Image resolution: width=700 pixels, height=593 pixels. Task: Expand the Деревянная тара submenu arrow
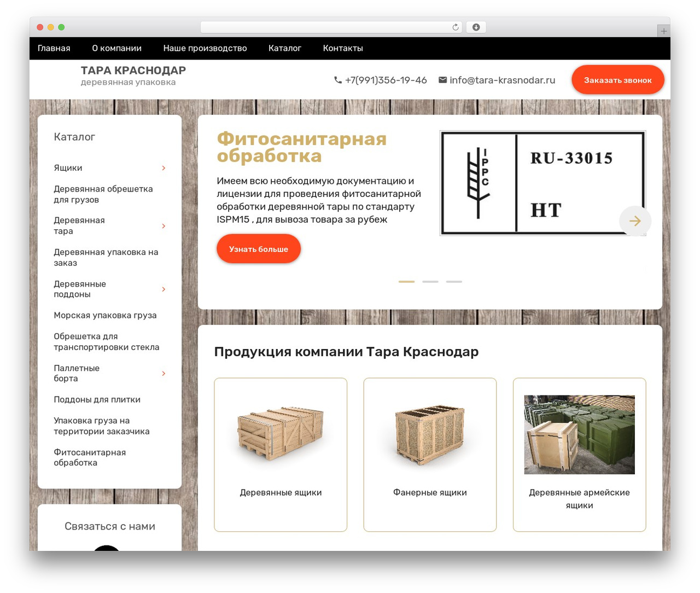pyautogui.click(x=164, y=226)
